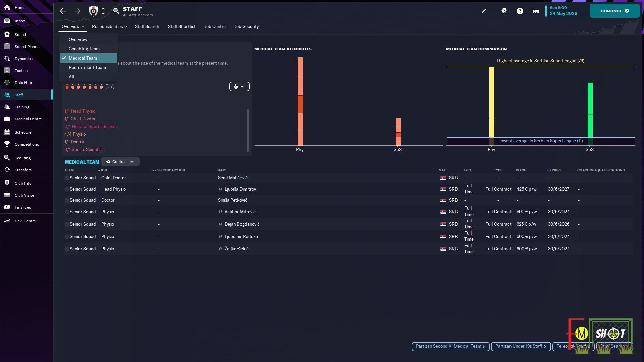Open the staff icon dropdown button
The image size is (644, 362).
pyautogui.click(x=239, y=86)
